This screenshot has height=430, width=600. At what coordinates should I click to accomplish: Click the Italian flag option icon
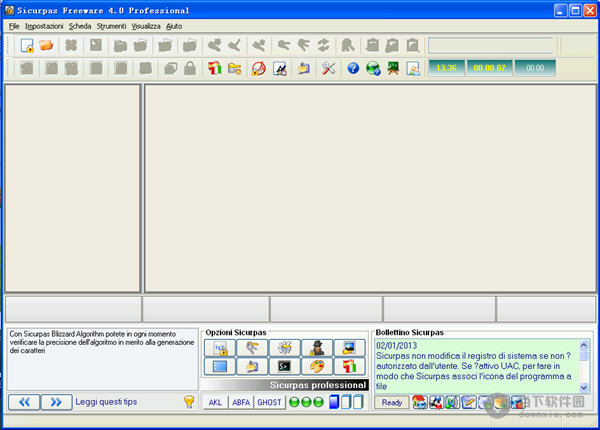click(x=349, y=366)
